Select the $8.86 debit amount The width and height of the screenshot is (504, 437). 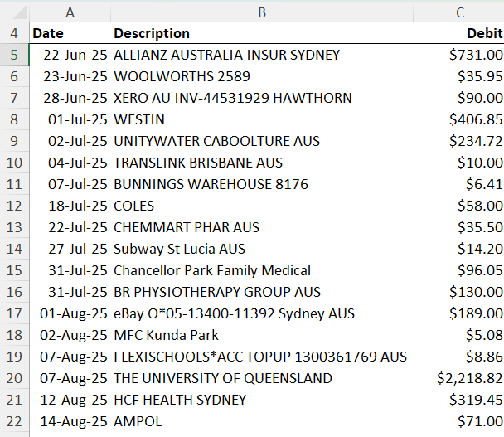pos(458,357)
